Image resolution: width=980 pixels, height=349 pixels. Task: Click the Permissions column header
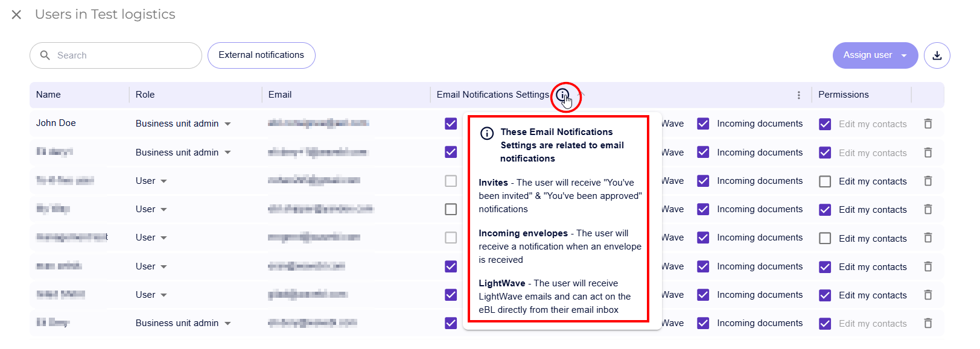[844, 95]
